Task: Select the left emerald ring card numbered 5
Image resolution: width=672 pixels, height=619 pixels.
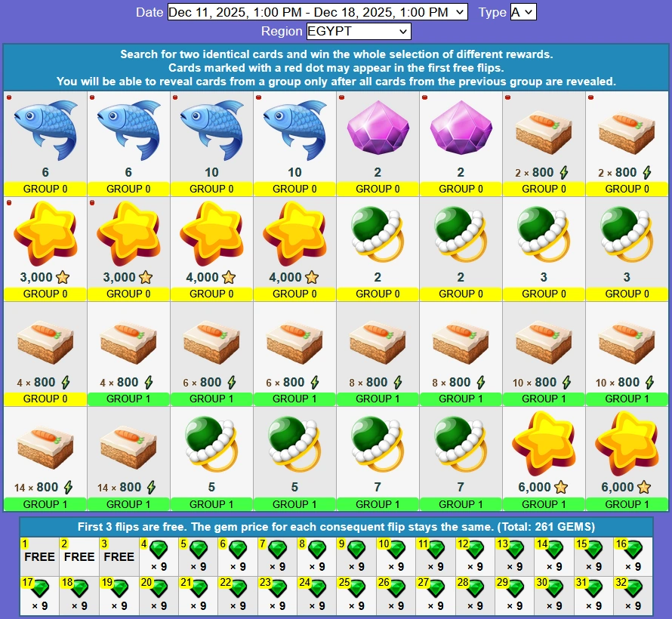Action: click(211, 459)
